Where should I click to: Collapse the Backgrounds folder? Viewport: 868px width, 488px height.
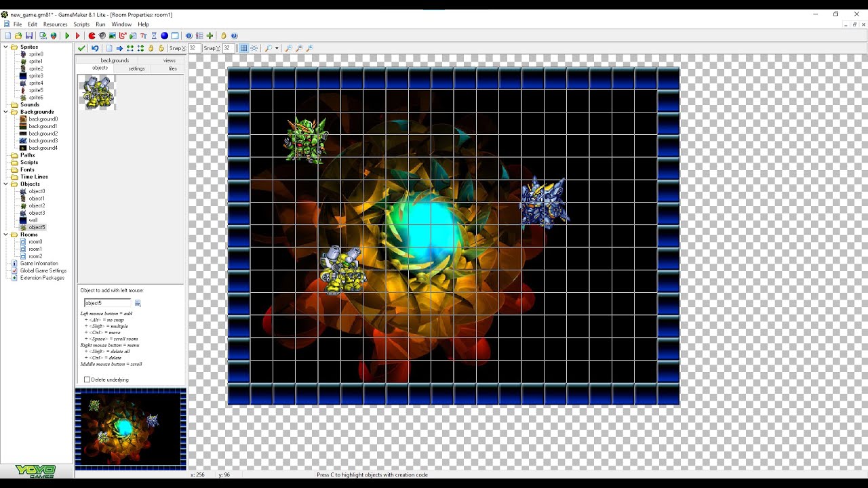pyautogui.click(x=5, y=112)
